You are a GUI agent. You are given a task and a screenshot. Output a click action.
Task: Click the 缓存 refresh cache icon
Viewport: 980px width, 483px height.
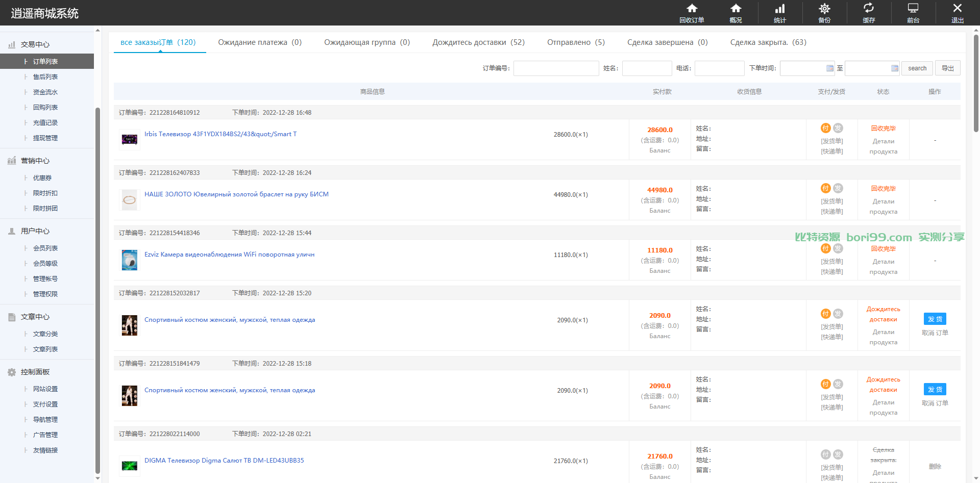[869, 8]
